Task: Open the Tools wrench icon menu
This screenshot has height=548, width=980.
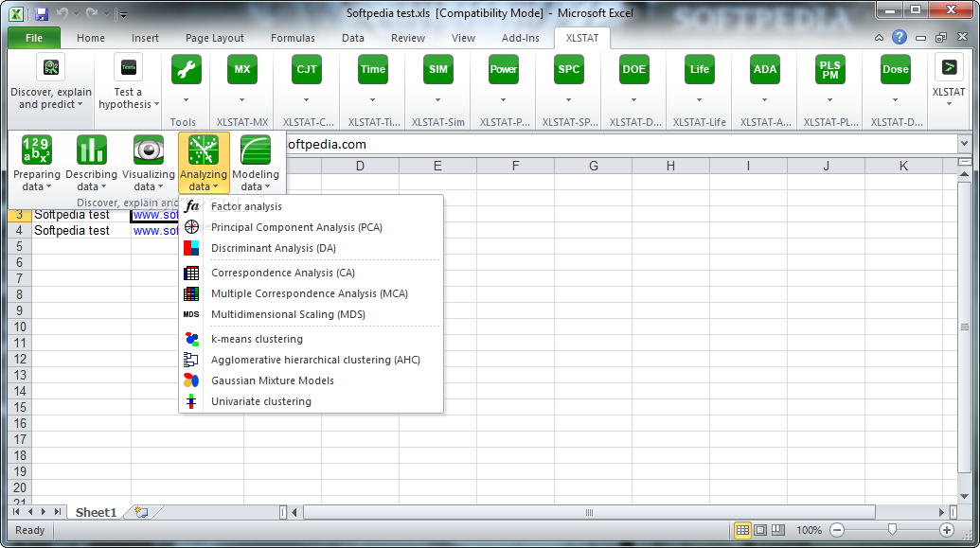Action: (x=186, y=69)
